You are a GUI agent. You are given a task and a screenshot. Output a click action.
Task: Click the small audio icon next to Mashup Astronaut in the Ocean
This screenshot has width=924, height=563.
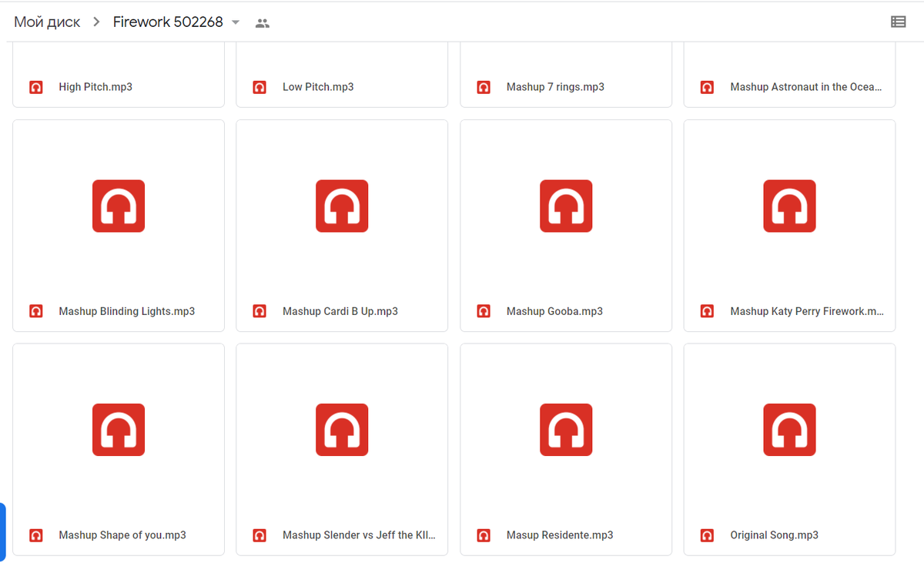click(707, 87)
